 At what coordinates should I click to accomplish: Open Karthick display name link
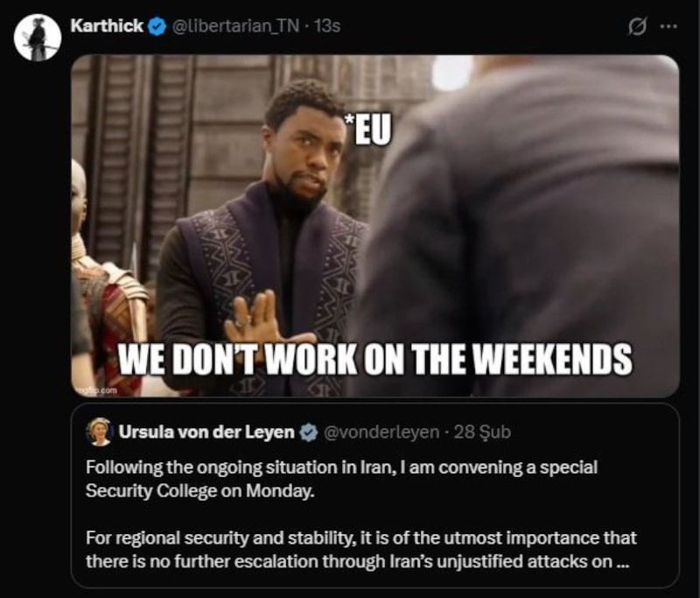coord(107,26)
